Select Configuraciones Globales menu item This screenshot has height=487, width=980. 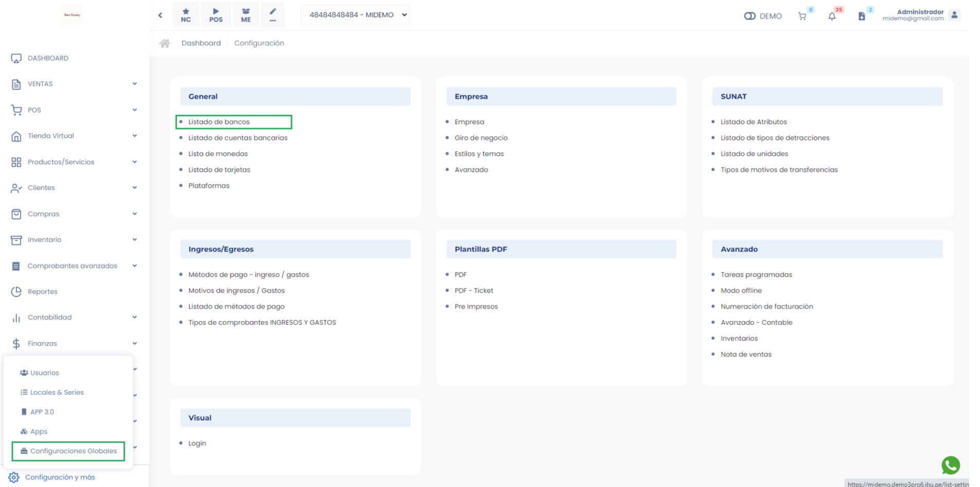tap(68, 451)
